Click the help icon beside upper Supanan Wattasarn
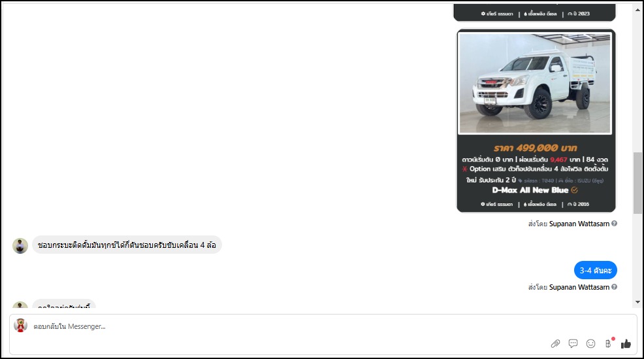644x359 pixels. pyautogui.click(x=615, y=224)
